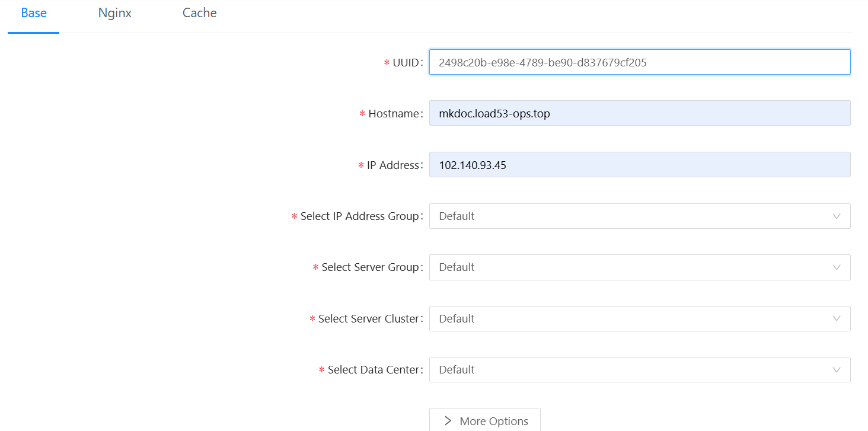Click the arrow icon beside More Options

448,422
